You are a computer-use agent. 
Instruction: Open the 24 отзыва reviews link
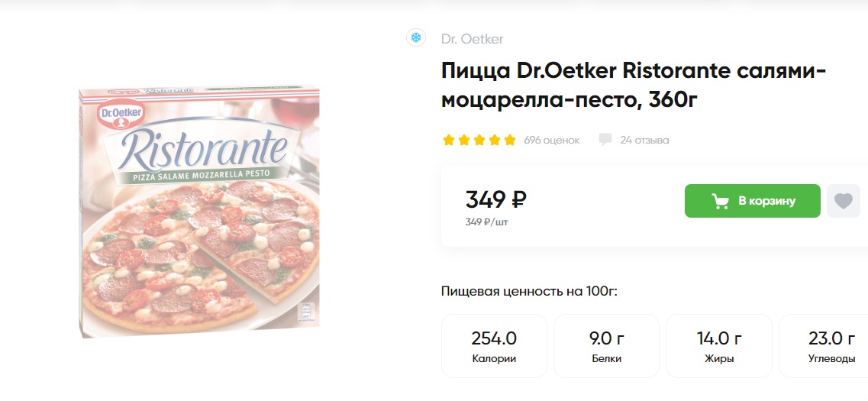644,140
